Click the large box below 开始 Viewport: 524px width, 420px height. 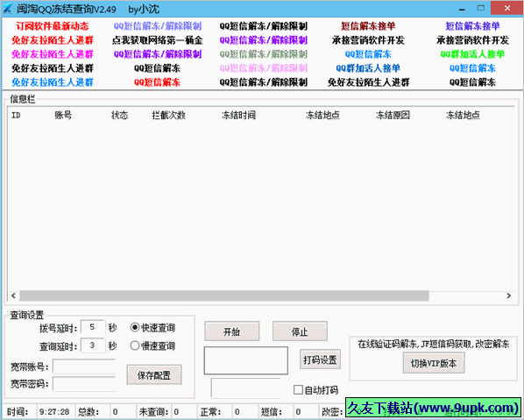246,360
